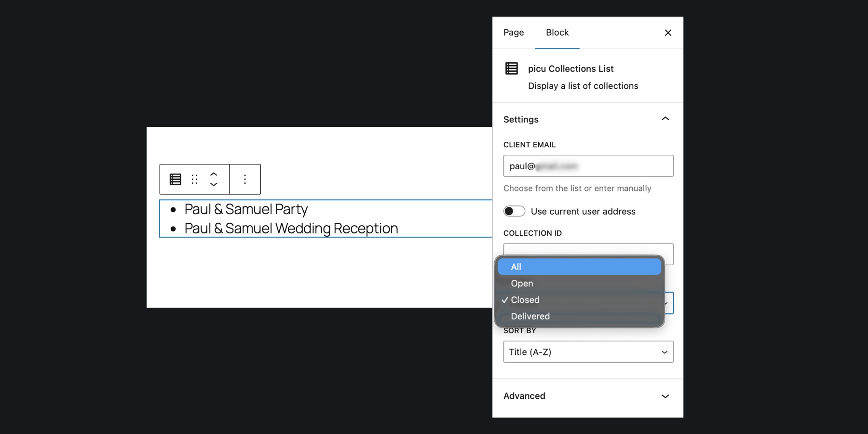Move block up with the up arrow
The height and width of the screenshot is (434, 868).
[214, 174]
